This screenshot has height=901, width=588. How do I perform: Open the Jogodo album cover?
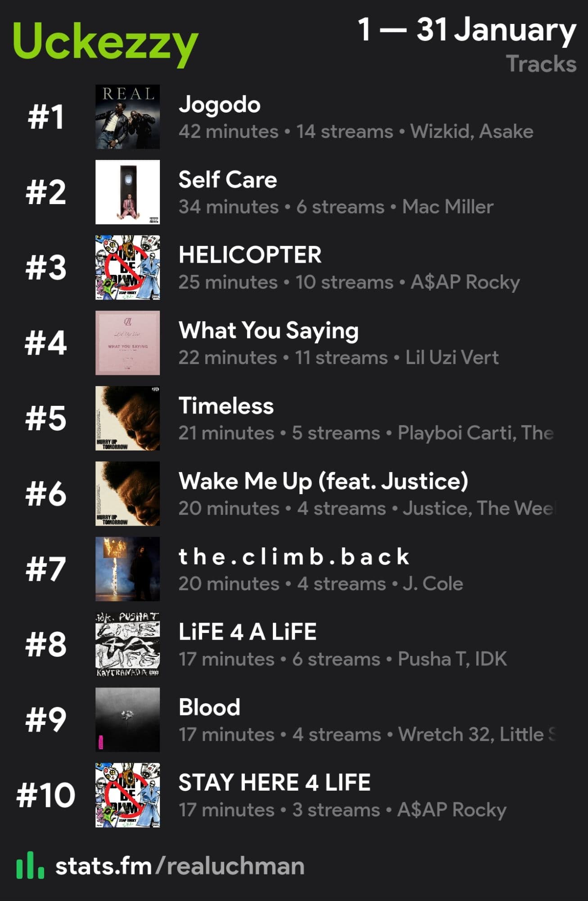pos(127,117)
